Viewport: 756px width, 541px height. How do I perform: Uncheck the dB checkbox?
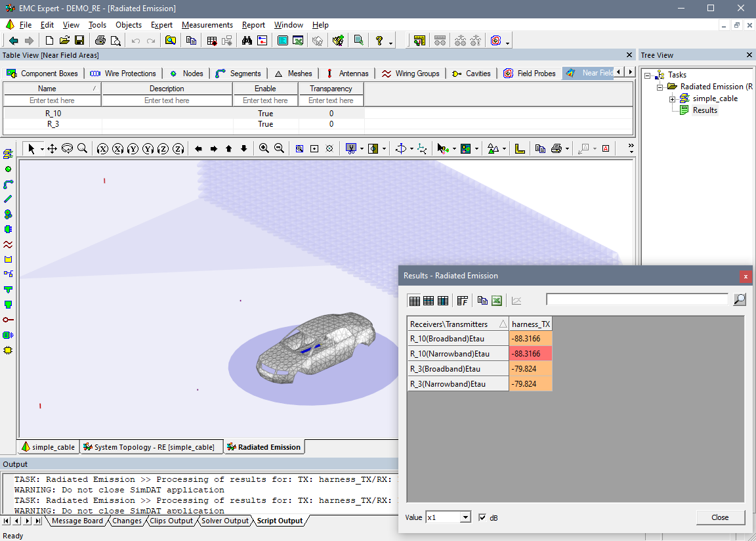click(x=483, y=517)
